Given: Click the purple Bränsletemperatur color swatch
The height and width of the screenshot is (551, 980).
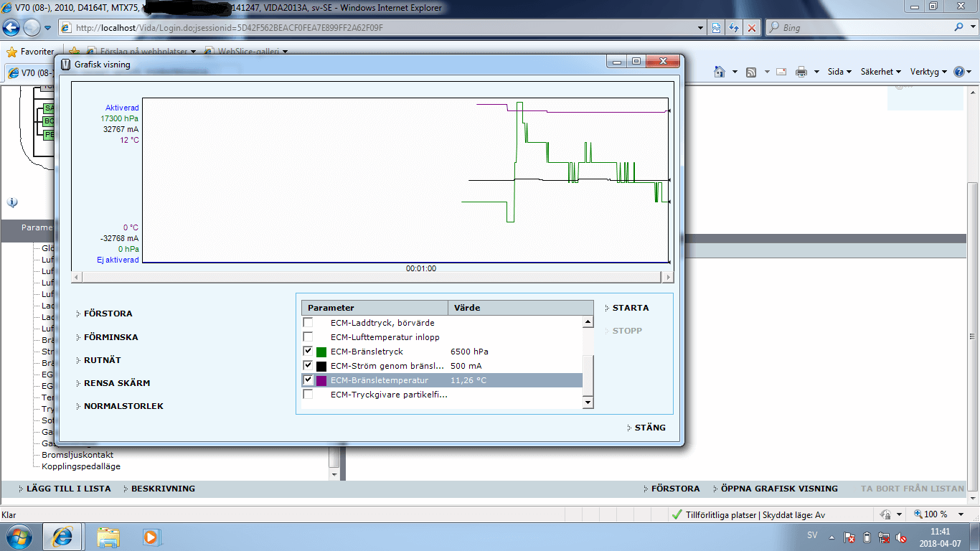Looking at the screenshot, I should [321, 380].
